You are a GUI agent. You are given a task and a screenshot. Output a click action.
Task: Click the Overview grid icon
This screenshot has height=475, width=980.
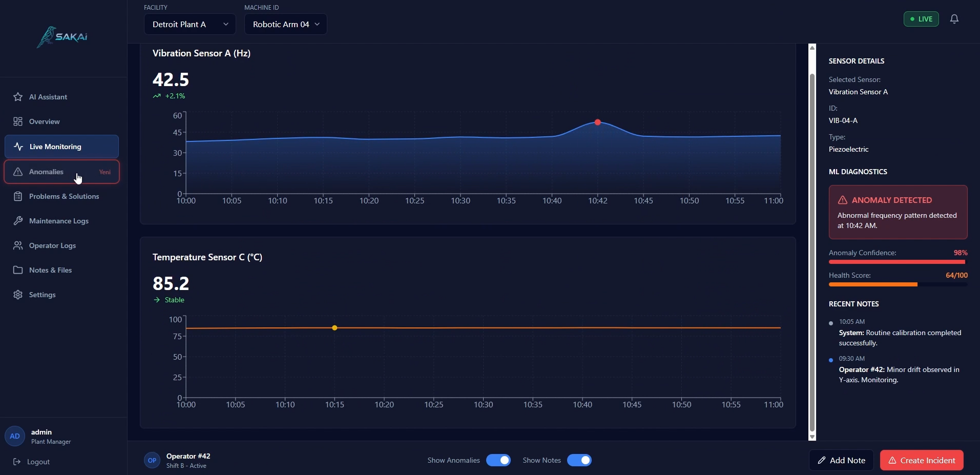[x=18, y=121]
